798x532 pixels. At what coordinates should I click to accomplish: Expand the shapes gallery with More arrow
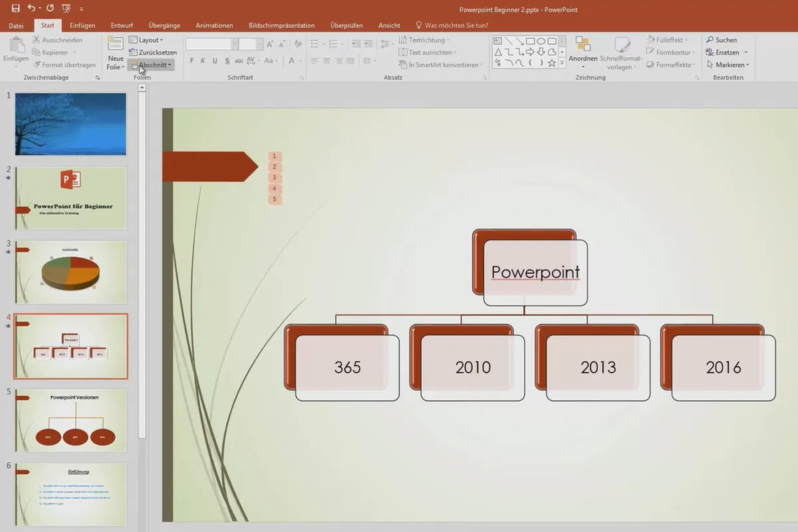[563, 63]
